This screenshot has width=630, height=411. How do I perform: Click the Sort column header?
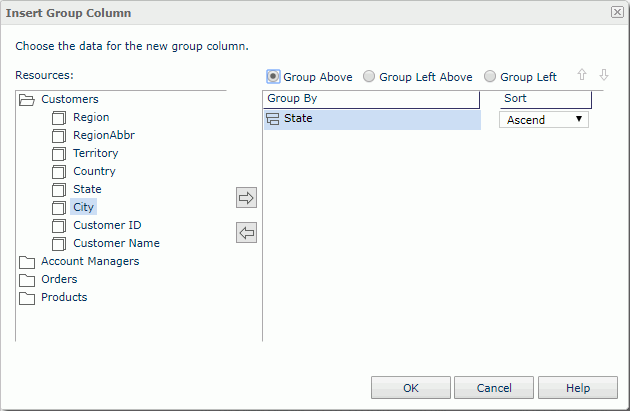[546, 99]
